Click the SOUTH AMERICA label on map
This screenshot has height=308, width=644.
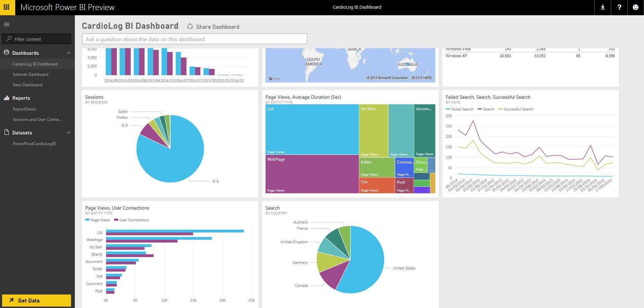coord(313,62)
